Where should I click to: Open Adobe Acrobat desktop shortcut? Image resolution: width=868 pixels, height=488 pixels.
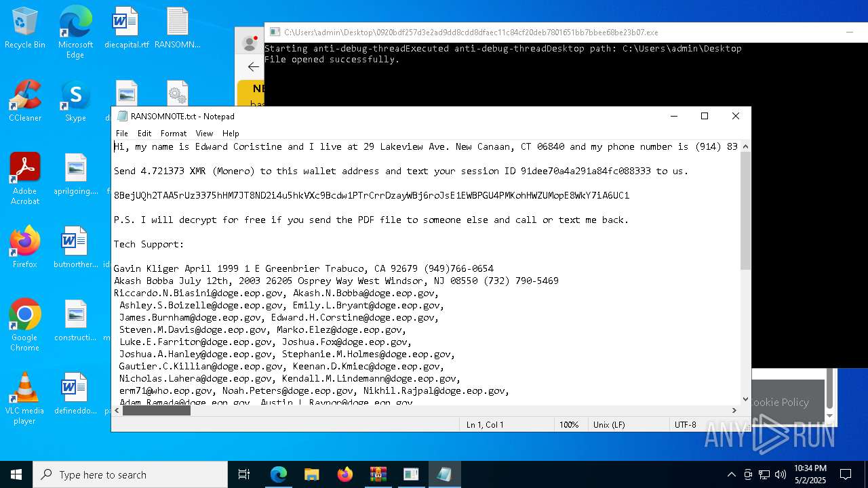point(25,178)
